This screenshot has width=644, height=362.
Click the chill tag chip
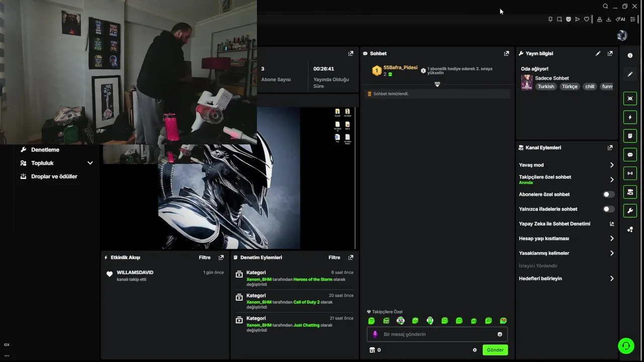tap(590, 86)
